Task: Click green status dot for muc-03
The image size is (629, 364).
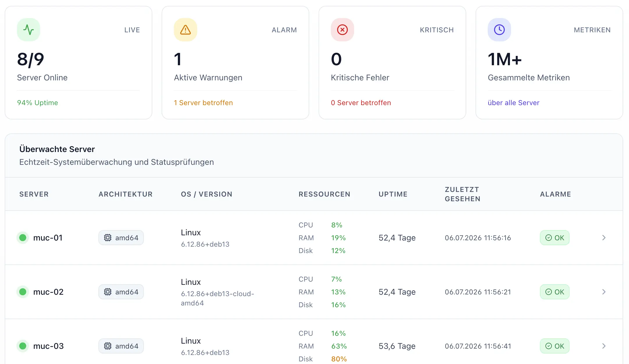Action: (23, 346)
